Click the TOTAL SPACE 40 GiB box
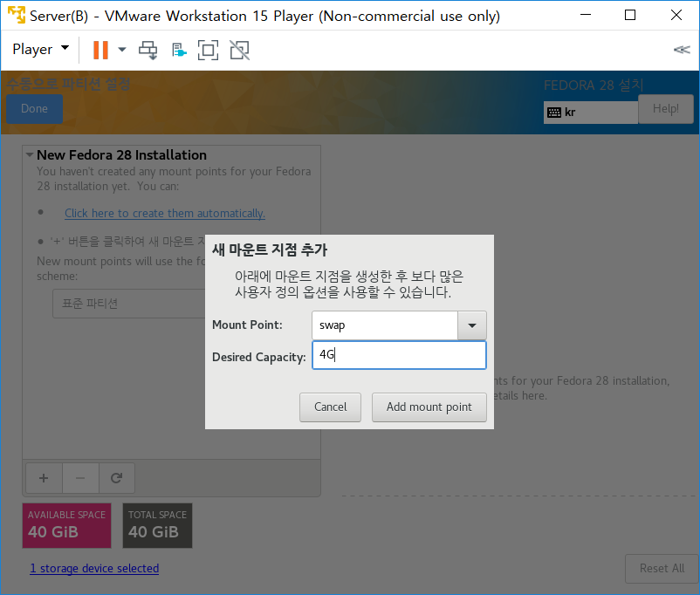Image resolution: width=700 pixels, height=595 pixels. coord(158,525)
